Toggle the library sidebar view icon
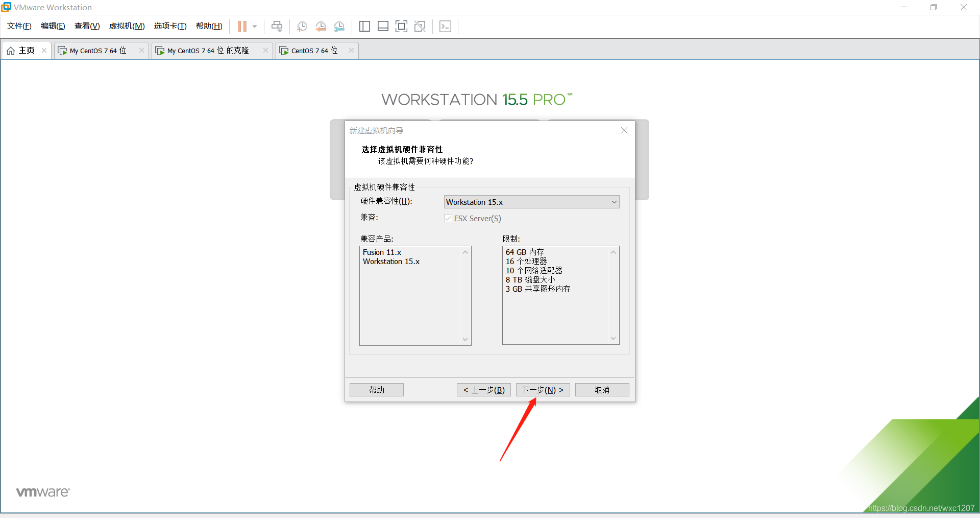 tap(364, 26)
